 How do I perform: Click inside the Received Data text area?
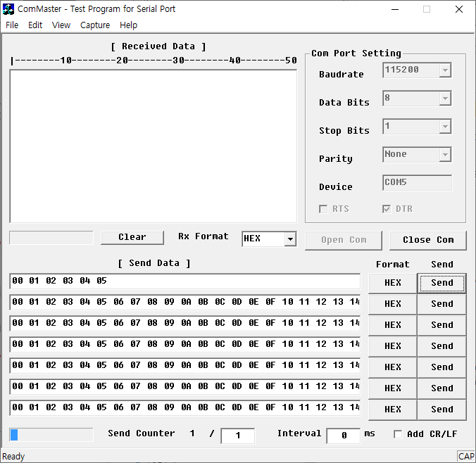pos(154,146)
